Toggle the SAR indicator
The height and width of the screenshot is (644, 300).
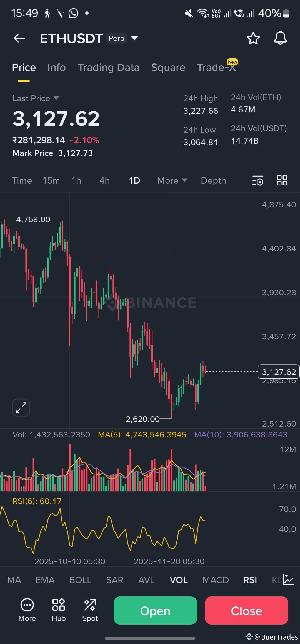(x=115, y=580)
